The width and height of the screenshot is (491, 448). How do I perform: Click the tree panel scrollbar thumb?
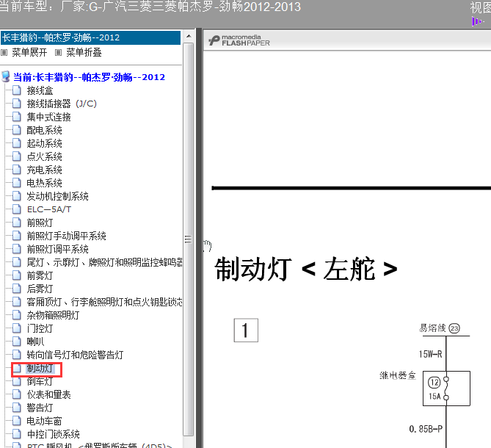coord(188,239)
